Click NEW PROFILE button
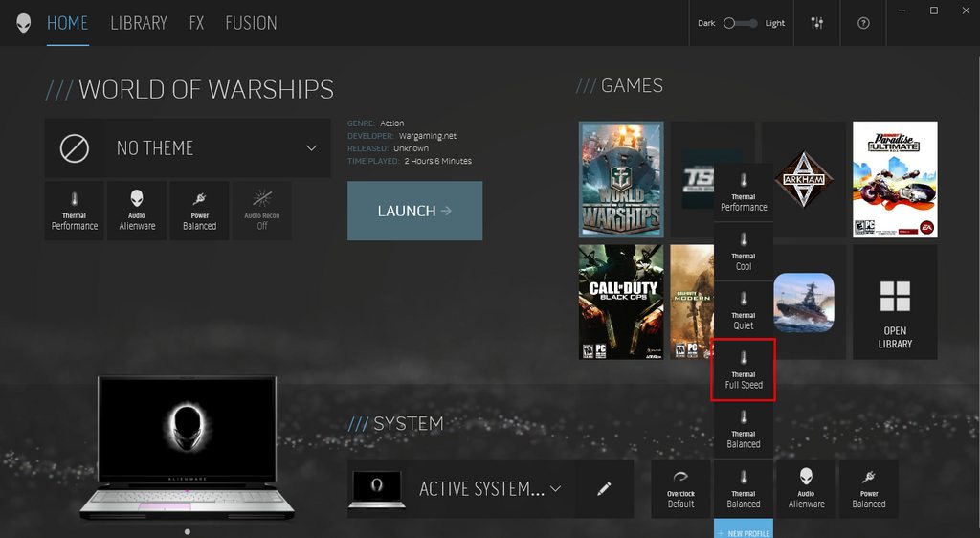 pos(744,529)
